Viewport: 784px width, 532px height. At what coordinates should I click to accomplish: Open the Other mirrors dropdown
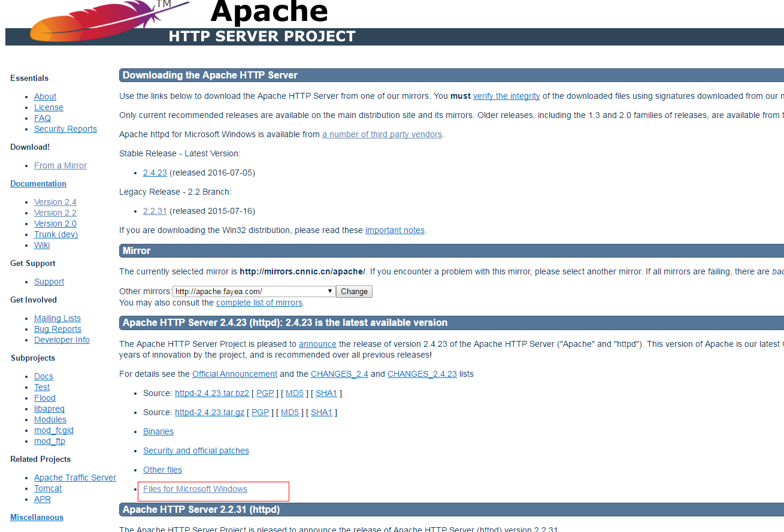254,291
